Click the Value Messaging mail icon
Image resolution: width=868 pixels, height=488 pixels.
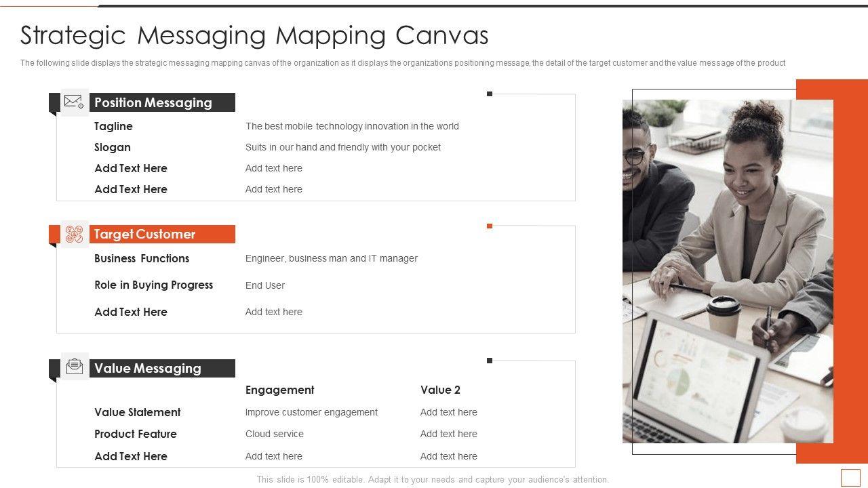(x=74, y=367)
